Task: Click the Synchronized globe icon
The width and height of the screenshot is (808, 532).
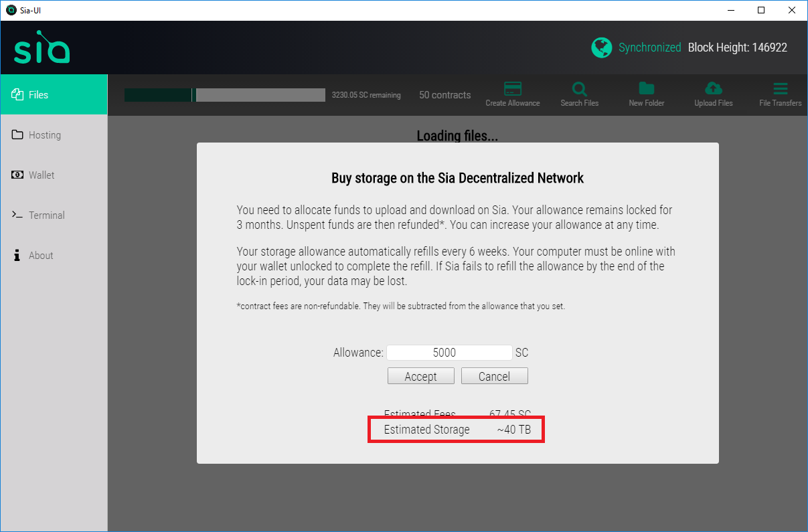Action: tap(601, 48)
